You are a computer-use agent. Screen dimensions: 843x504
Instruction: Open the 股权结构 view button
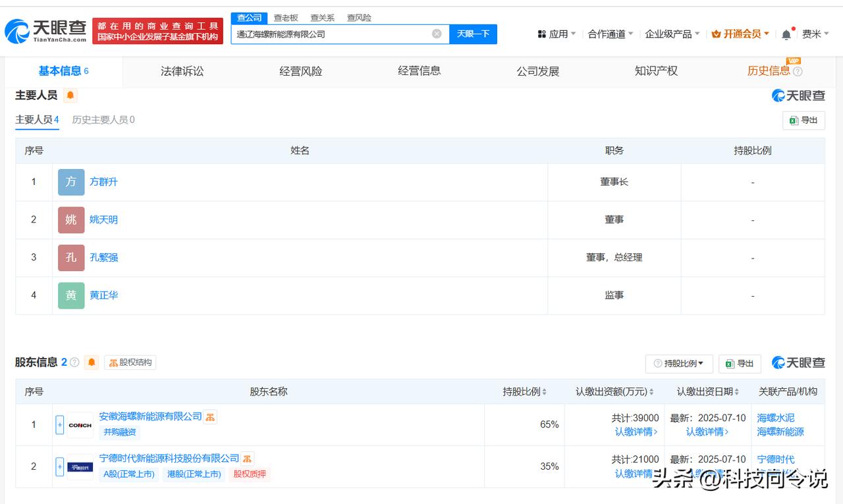click(130, 363)
